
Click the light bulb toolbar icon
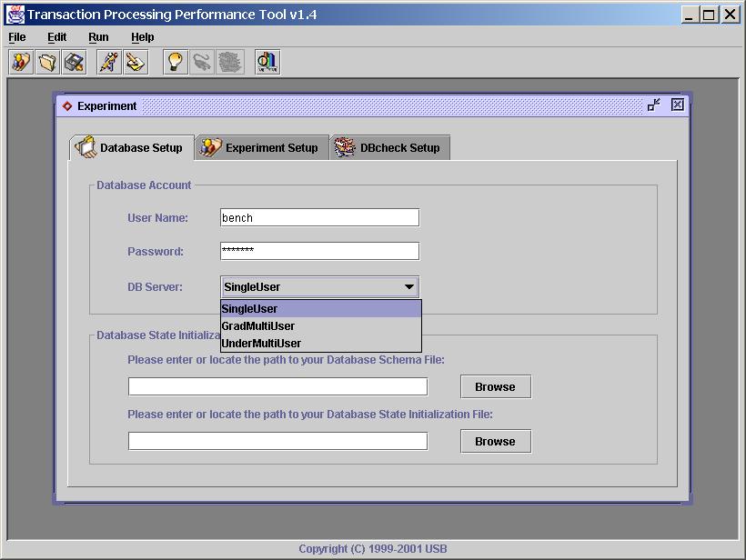[x=176, y=62]
